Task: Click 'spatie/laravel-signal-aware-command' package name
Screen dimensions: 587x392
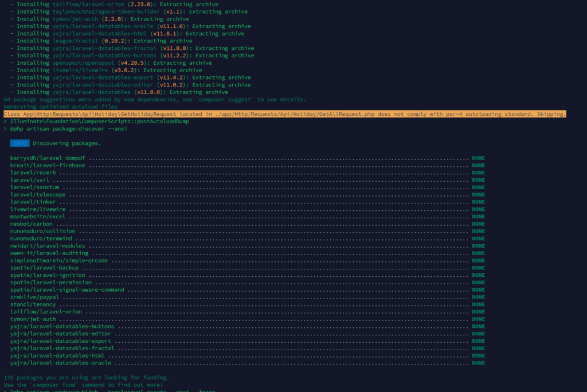Action: coord(67,289)
